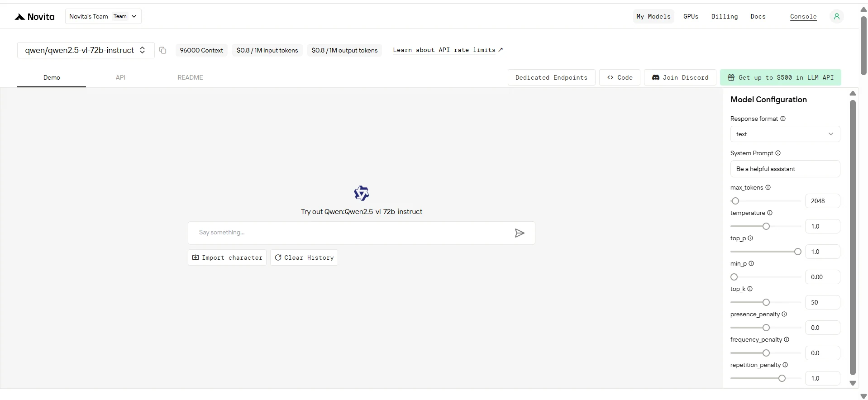Screen dimensions: 868x400
Task: Click the repetition_penalty slider handle
Action: click(782, 378)
